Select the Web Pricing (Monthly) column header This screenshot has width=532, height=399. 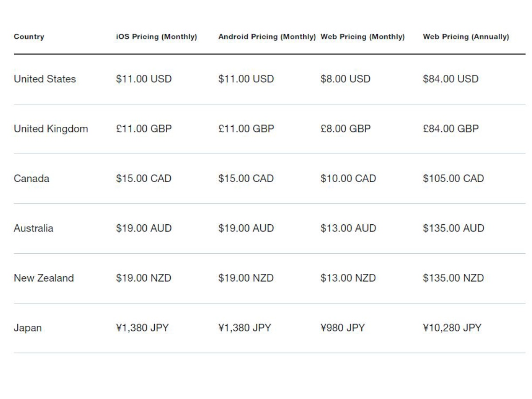coord(363,37)
